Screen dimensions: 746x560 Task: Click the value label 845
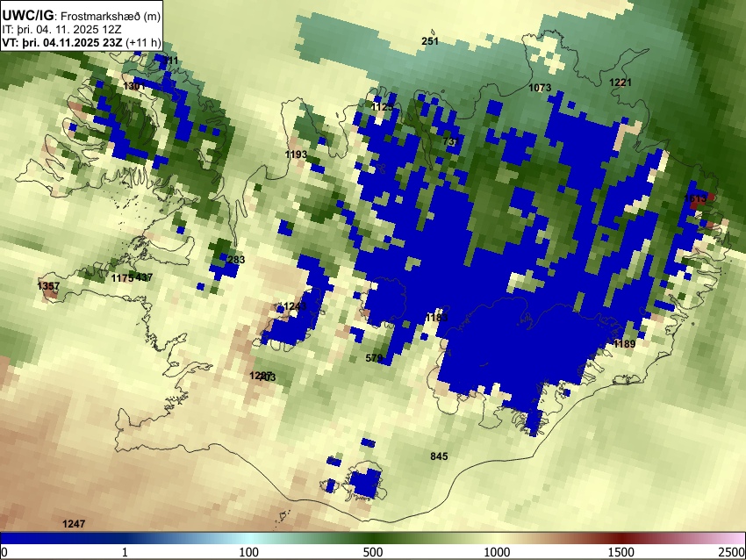(439, 456)
